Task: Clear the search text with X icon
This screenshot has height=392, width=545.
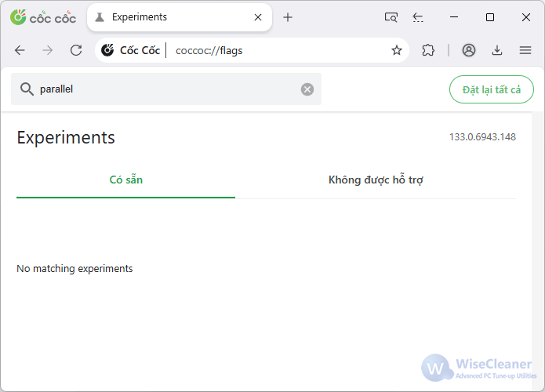Action: pyautogui.click(x=307, y=89)
